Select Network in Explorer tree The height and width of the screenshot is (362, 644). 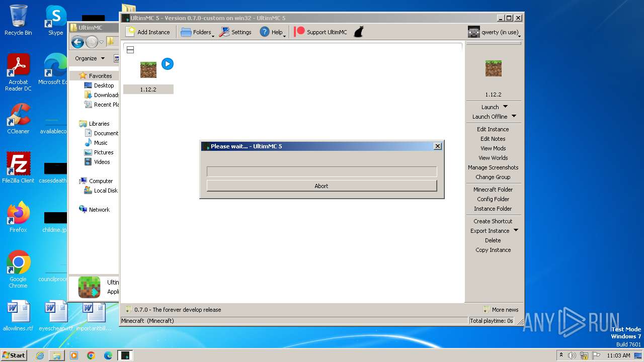tap(94, 210)
